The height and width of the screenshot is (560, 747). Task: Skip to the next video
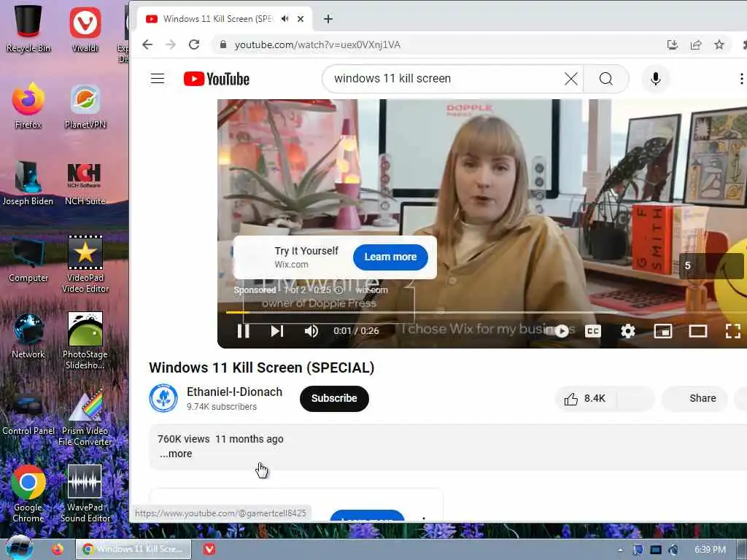coord(276,330)
